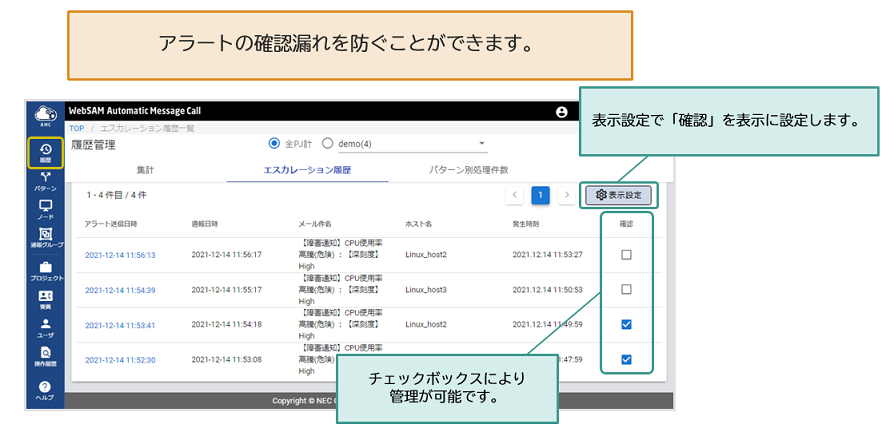890x432 pixels.
Task: Uncheck 確認 box for the 11:53:41 alert
Action: (626, 324)
